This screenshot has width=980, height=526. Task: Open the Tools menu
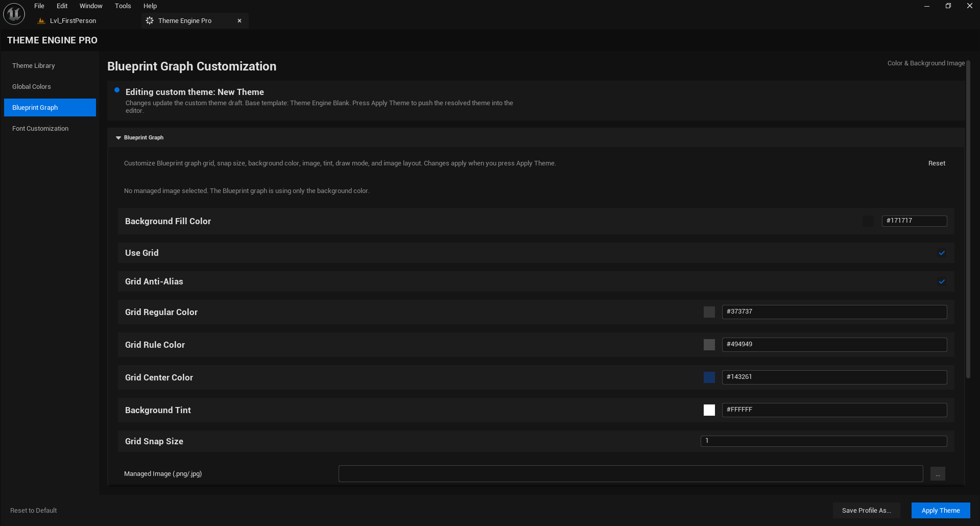point(123,6)
